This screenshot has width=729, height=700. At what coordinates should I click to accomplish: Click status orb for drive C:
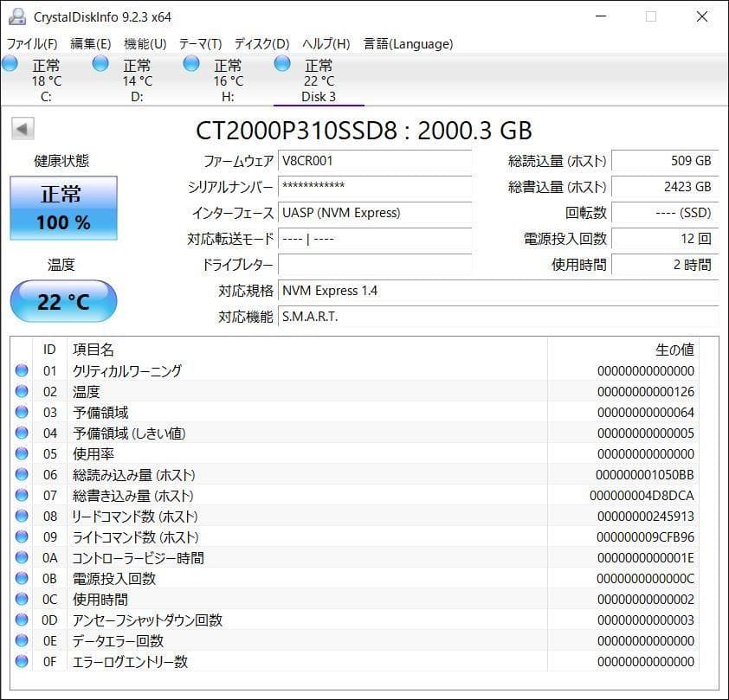pyautogui.click(x=10, y=64)
